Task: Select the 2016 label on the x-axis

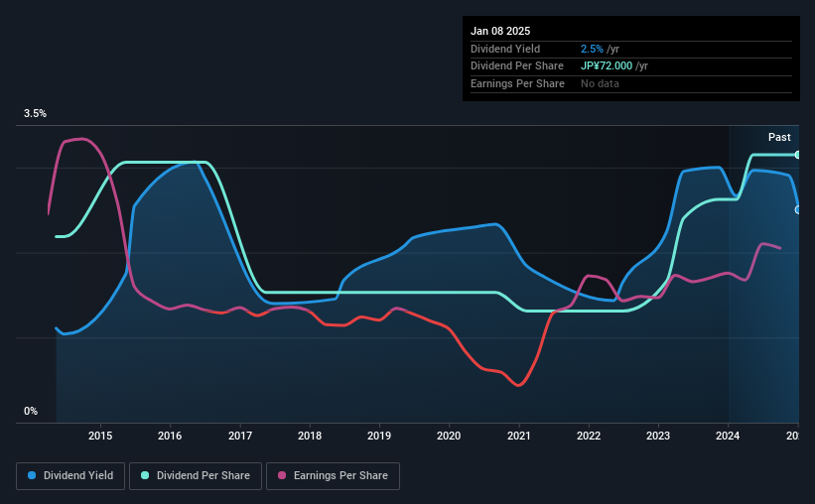Action: 170,436
